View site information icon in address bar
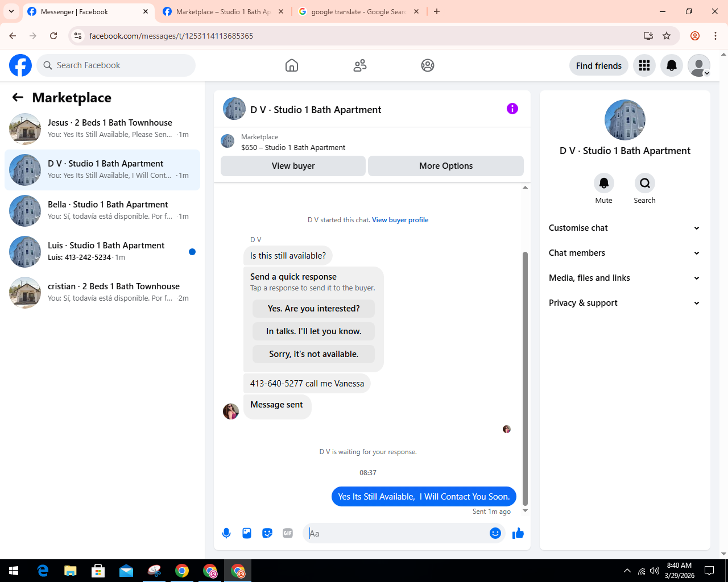This screenshot has height=582, width=728. pos(78,36)
